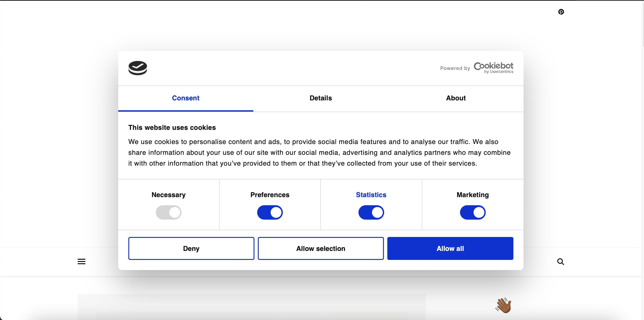The image size is (644, 320).
Task: Accept cookies with Allow all
Action: click(x=450, y=248)
